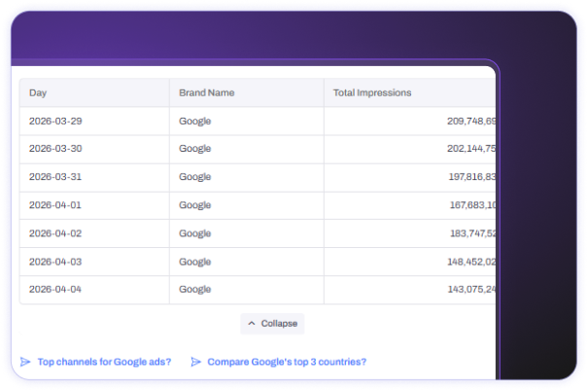Viewport: 588px width, 391px height.
Task: Collapse the results table
Action: point(272,323)
